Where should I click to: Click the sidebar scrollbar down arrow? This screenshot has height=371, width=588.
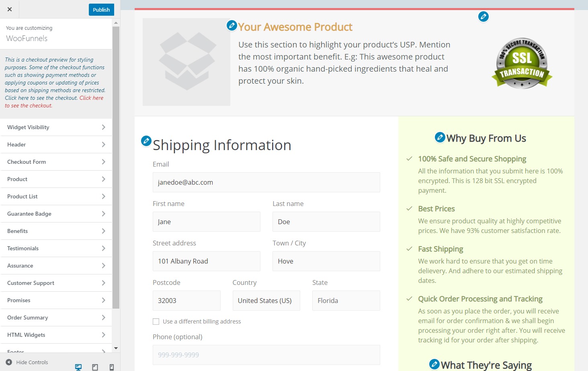(x=116, y=348)
